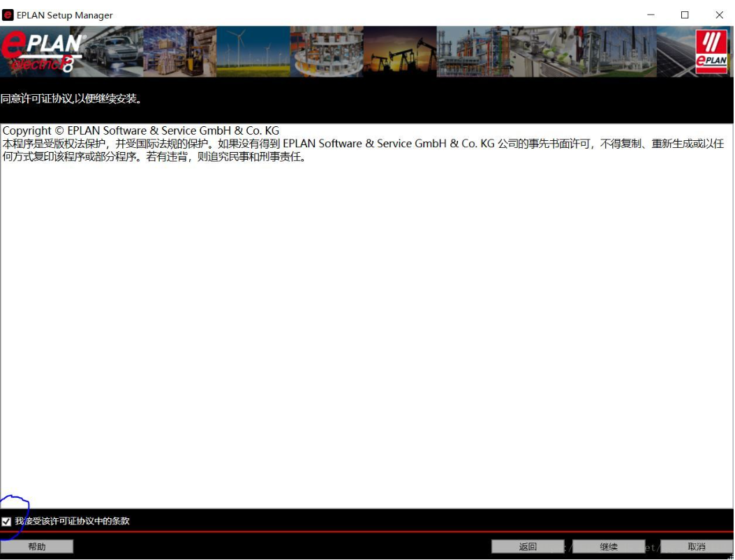Click the red EPLAN logo at the banner's right

(711, 52)
